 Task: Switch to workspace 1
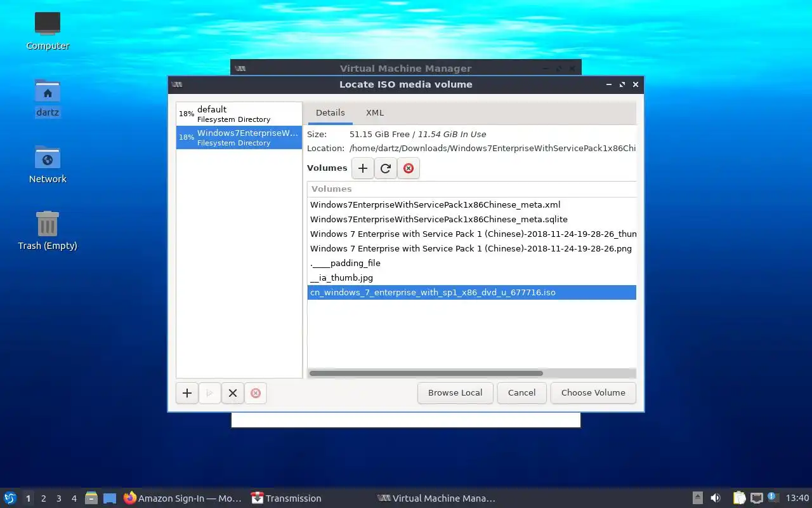pyautogui.click(x=28, y=498)
